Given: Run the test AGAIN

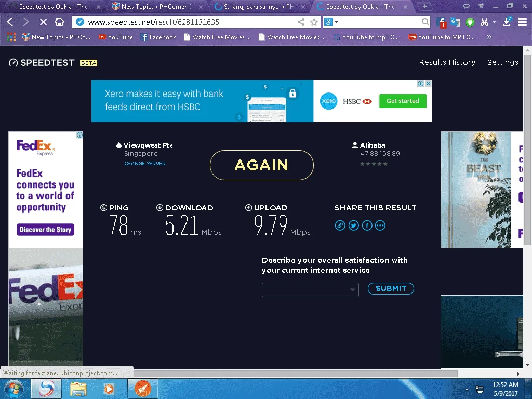Looking at the screenshot, I should [262, 165].
